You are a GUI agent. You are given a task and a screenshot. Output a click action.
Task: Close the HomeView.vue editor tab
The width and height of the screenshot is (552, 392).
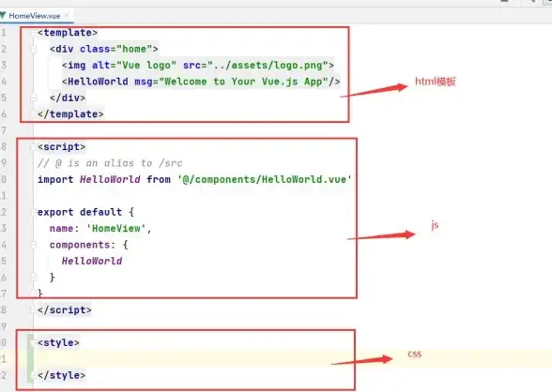coord(67,15)
